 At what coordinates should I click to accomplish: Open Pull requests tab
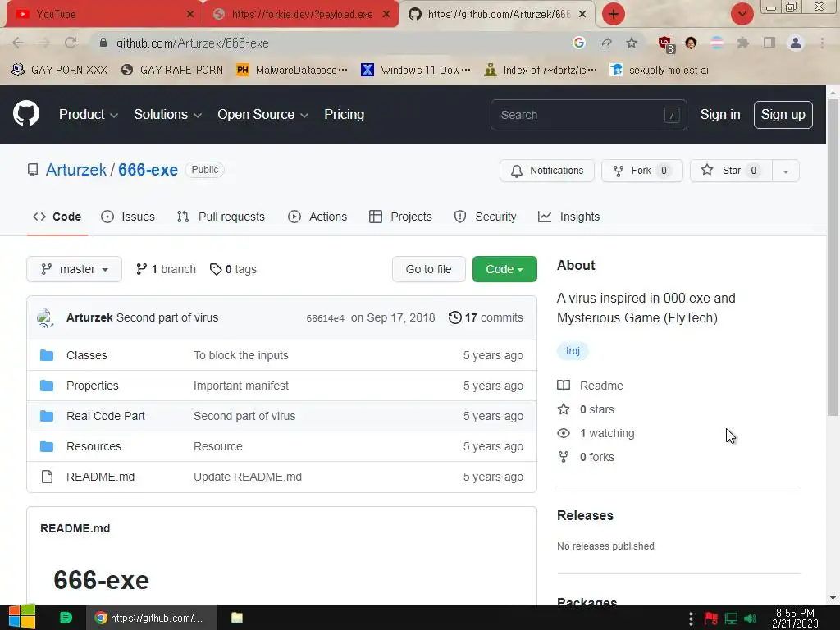click(x=221, y=217)
